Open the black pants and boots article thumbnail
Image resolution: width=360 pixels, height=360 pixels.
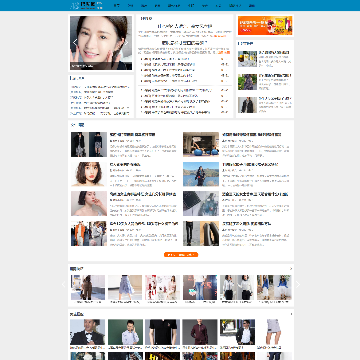click(201, 233)
